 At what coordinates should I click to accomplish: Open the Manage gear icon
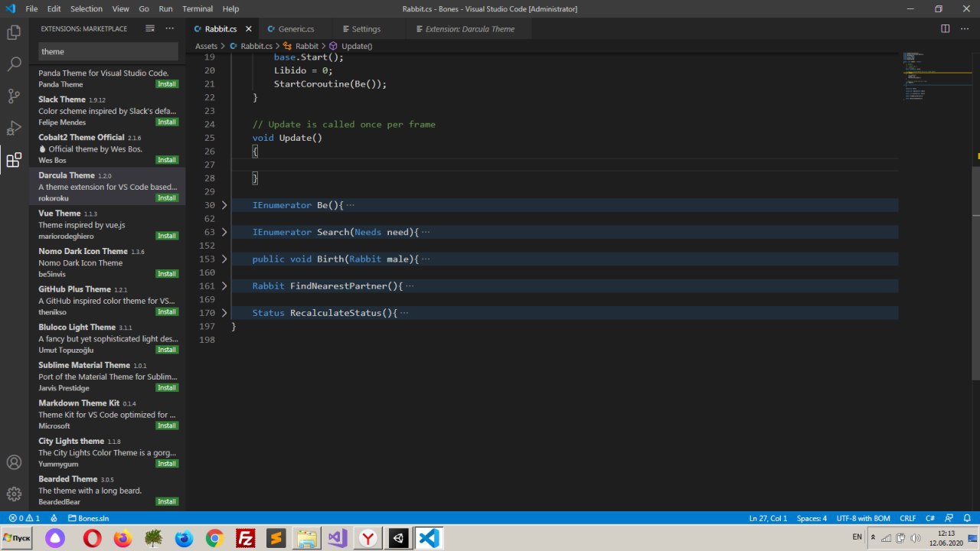(x=14, y=494)
